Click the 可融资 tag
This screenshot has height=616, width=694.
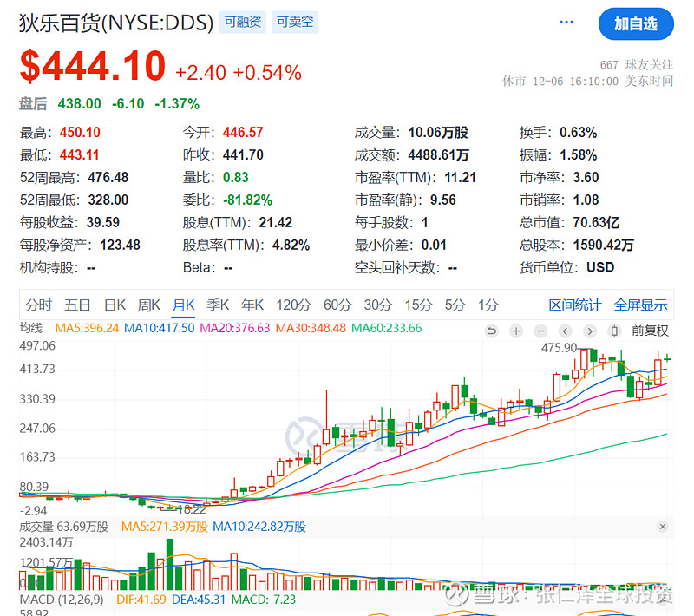point(243,23)
